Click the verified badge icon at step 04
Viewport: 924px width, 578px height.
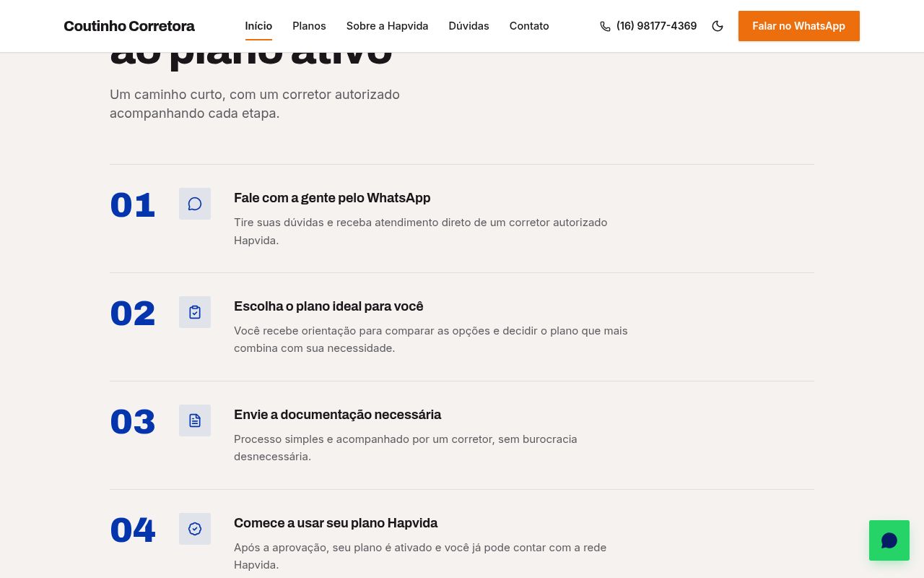pyautogui.click(x=195, y=529)
